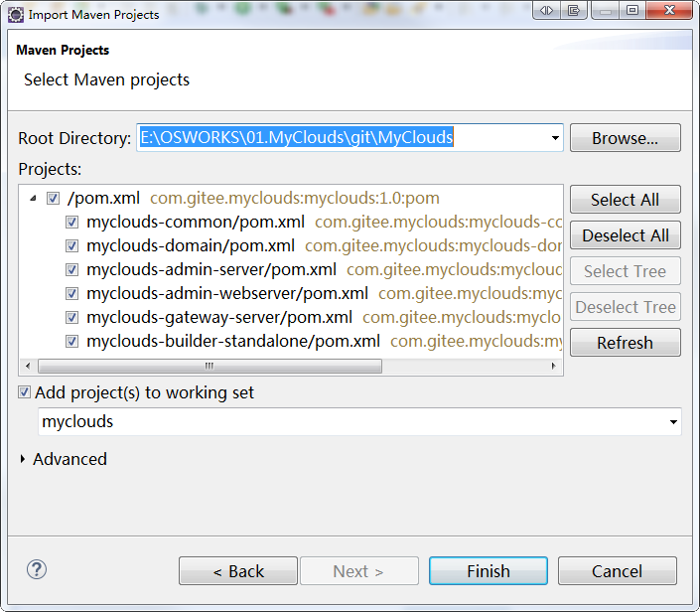The width and height of the screenshot is (700, 612).
Task: Collapse the /pom.xml tree node
Action: [33, 198]
